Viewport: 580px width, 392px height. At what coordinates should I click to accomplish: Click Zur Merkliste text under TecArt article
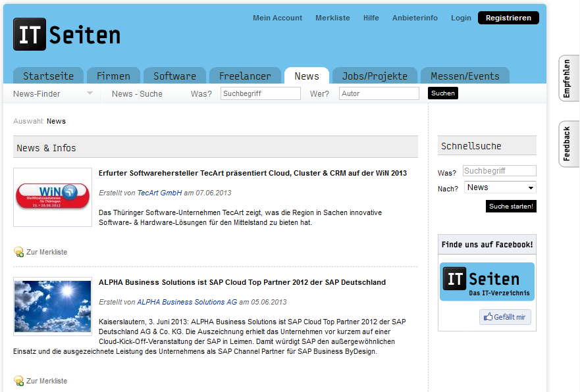point(47,252)
